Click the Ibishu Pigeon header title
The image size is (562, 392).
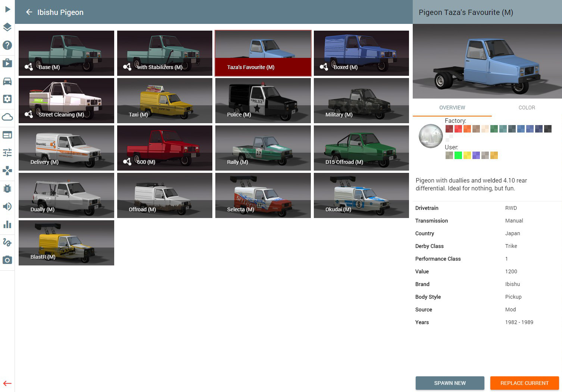pos(60,12)
